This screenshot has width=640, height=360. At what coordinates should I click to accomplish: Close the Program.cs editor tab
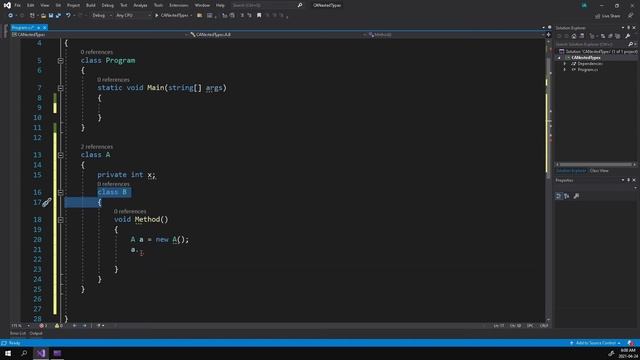44,27
